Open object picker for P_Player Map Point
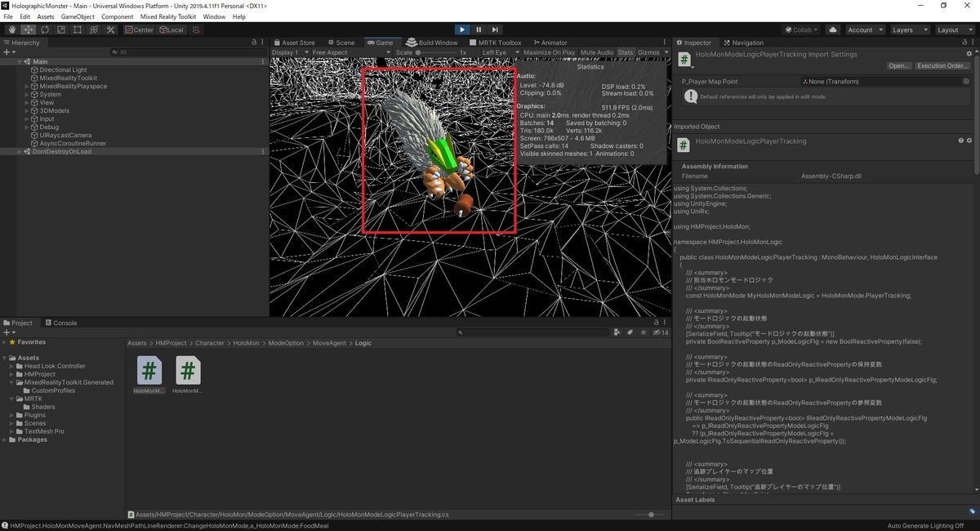The height and width of the screenshot is (531, 980). point(966,82)
